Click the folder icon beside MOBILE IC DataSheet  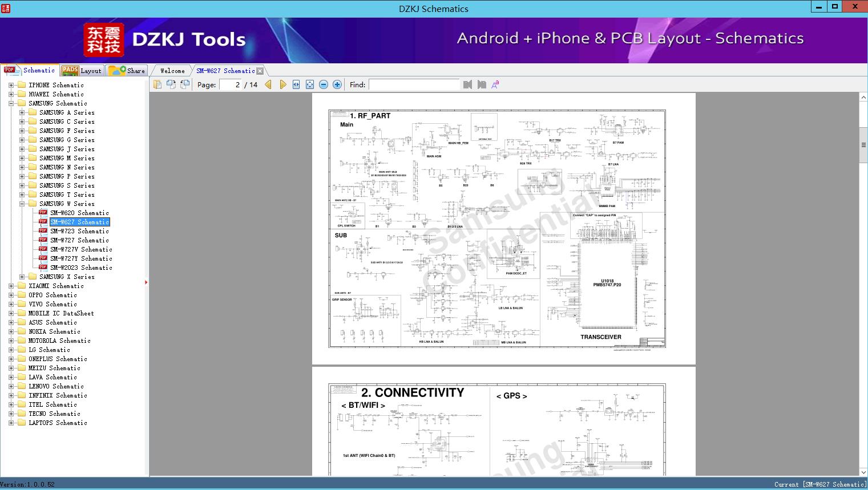(22, 313)
